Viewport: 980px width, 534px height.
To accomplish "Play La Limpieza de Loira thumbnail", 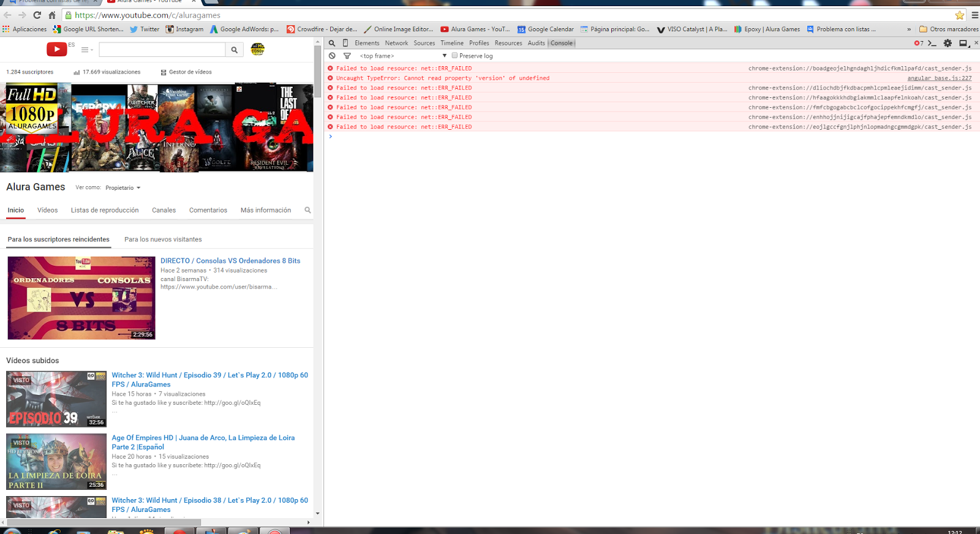I will [56, 462].
